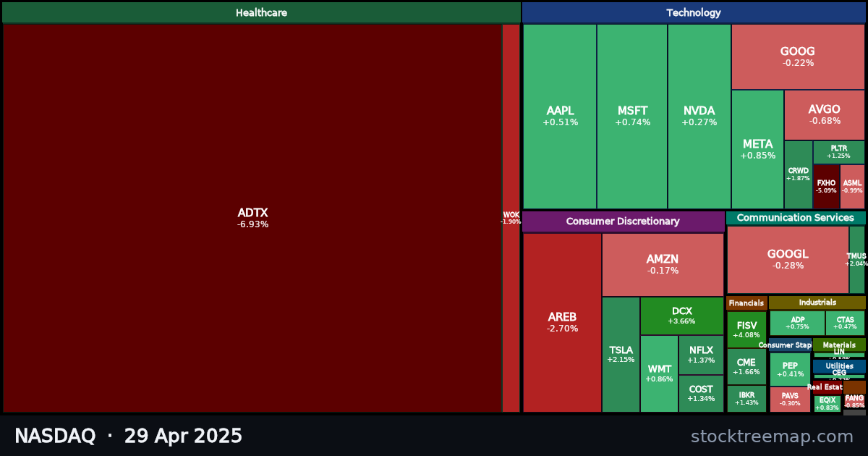Click the NASDAQ · 29 Apr 2025 title
Viewport: 868px width, 456px height.
point(128,436)
